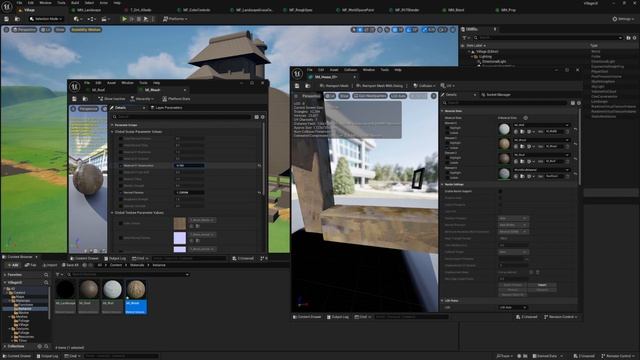This screenshot has width=640, height=360.
Task: Switch to the MF_ColorControls tab
Action: click(196, 10)
